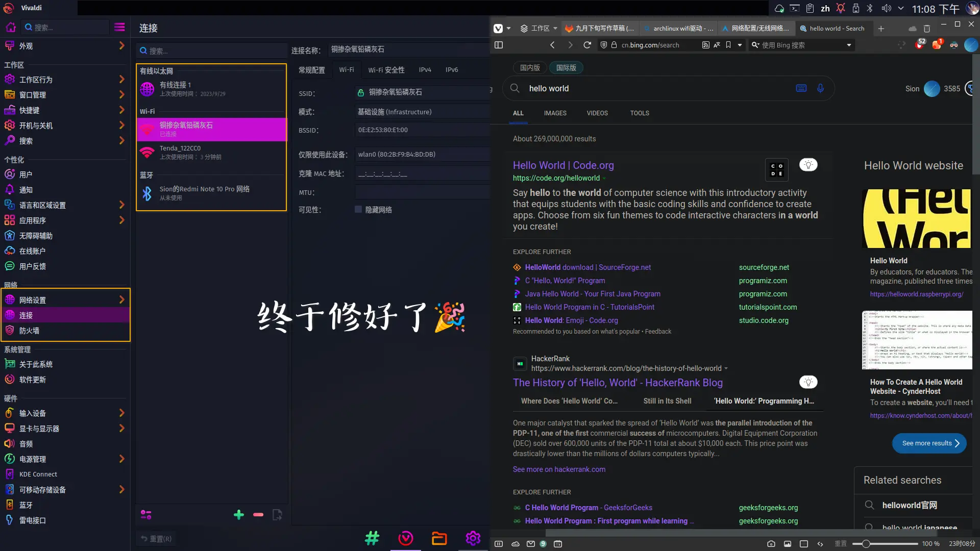Screen dimensions: 980x551
Task: Expand the Wi-Fi security settings tab
Action: click(x=386, y=69)
